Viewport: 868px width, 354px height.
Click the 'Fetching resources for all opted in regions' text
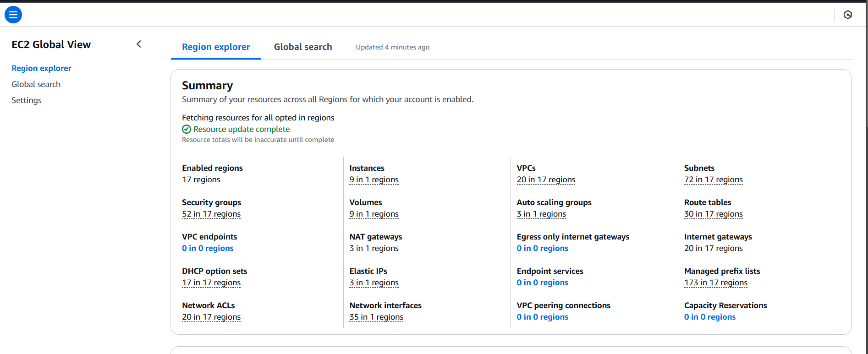[x=258, y=118]
